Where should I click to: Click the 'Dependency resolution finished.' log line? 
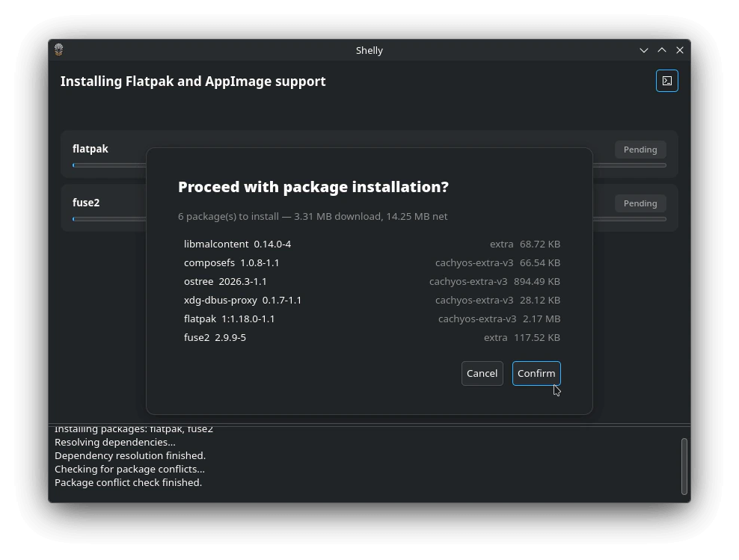pos(130,456)
